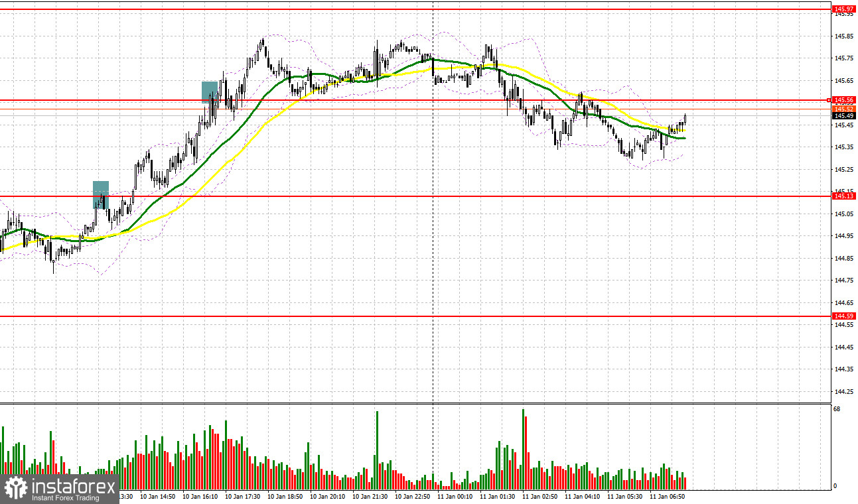The height and width of the screenshot is (504, 858).
Task: Click the 10 Jan 22:50 time label
Action: click(x=413, y=496)
